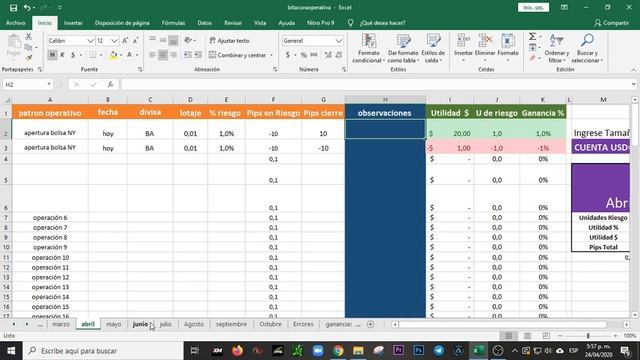
Task: Toggle align left button
Action: (x=153, y=55)
